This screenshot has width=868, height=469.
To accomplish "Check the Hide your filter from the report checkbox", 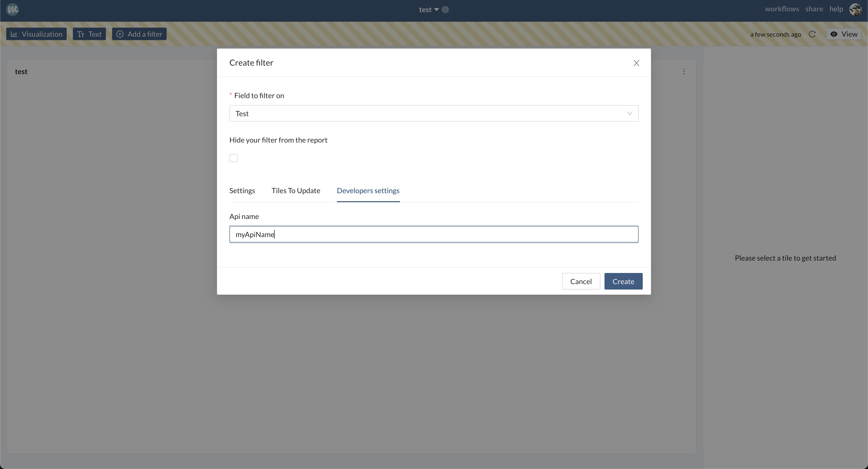I will [x=234, y=158].
